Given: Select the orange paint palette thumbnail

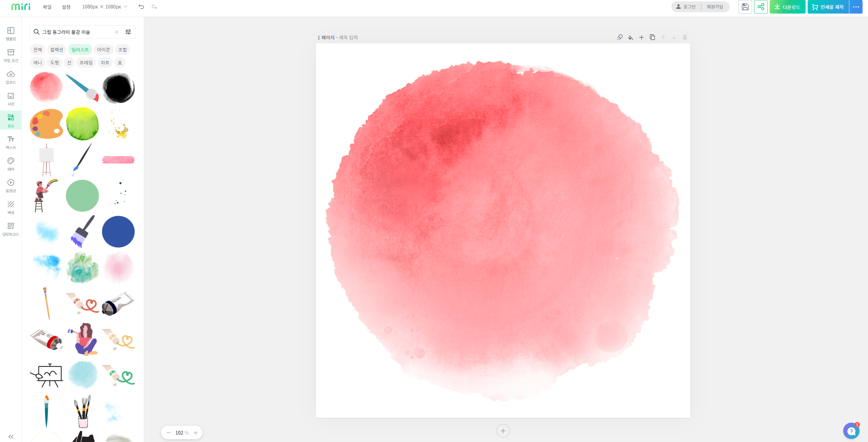Looking at the screenshot, I should tap(46, 123).
